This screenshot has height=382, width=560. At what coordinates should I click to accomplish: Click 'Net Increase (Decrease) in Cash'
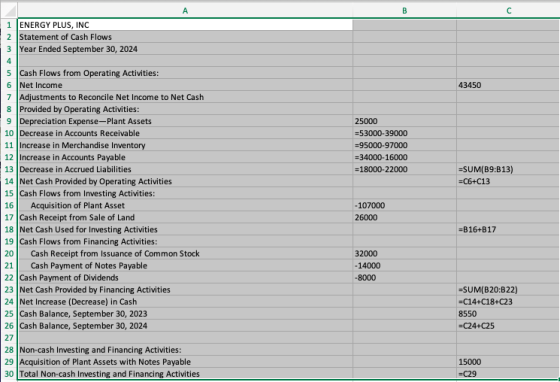tap(185, 302)
